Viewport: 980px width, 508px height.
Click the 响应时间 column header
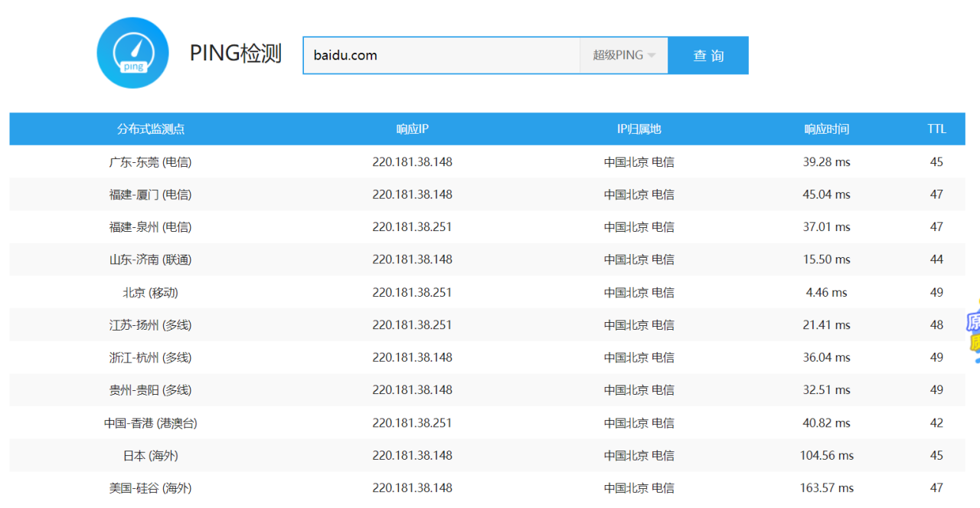click(826, 129)
